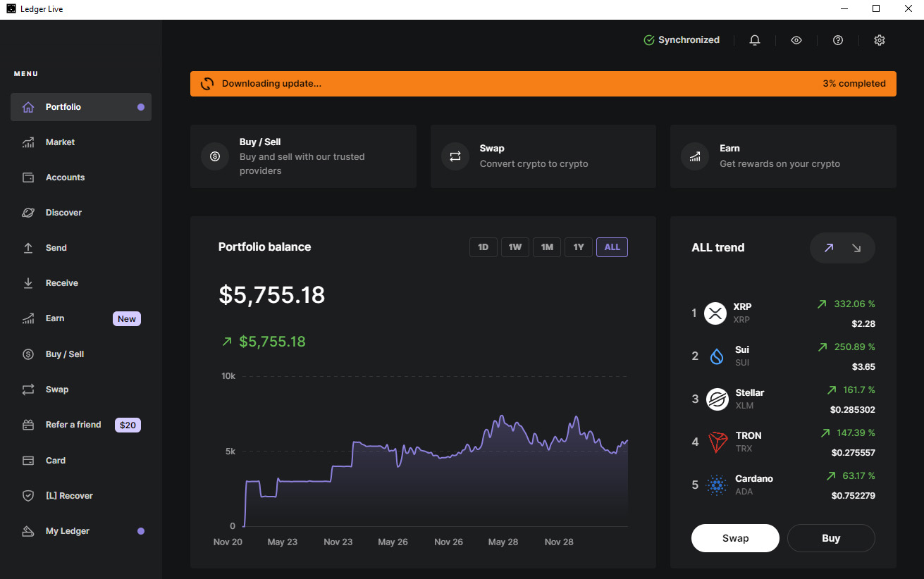Show top losers with down-arrow toggle

click(856, 248)
